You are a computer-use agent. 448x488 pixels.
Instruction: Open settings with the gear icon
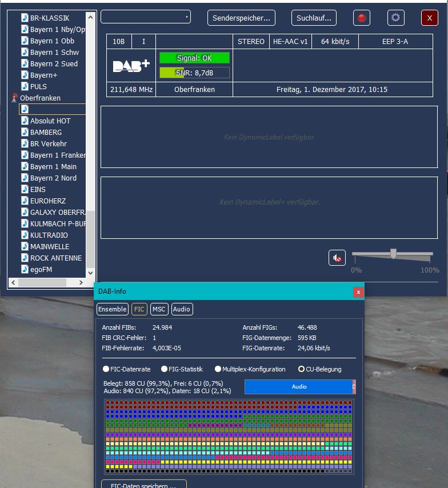click(395, 18)
